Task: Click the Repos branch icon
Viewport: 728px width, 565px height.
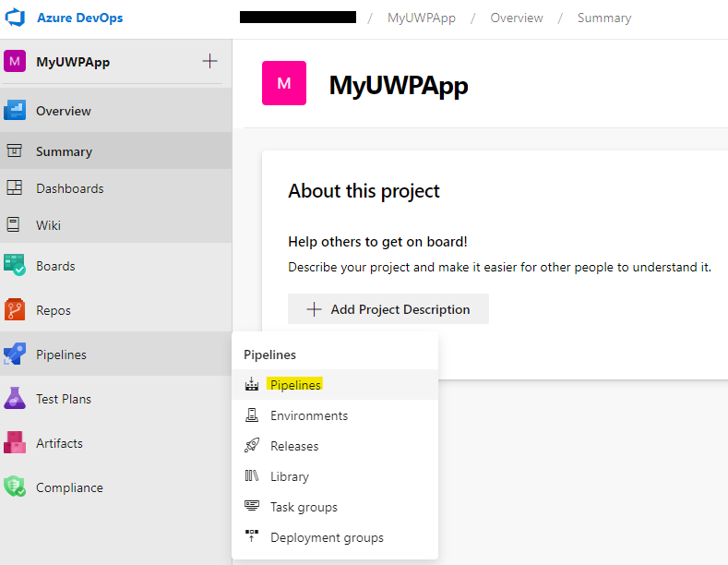Action: (15, 309)
